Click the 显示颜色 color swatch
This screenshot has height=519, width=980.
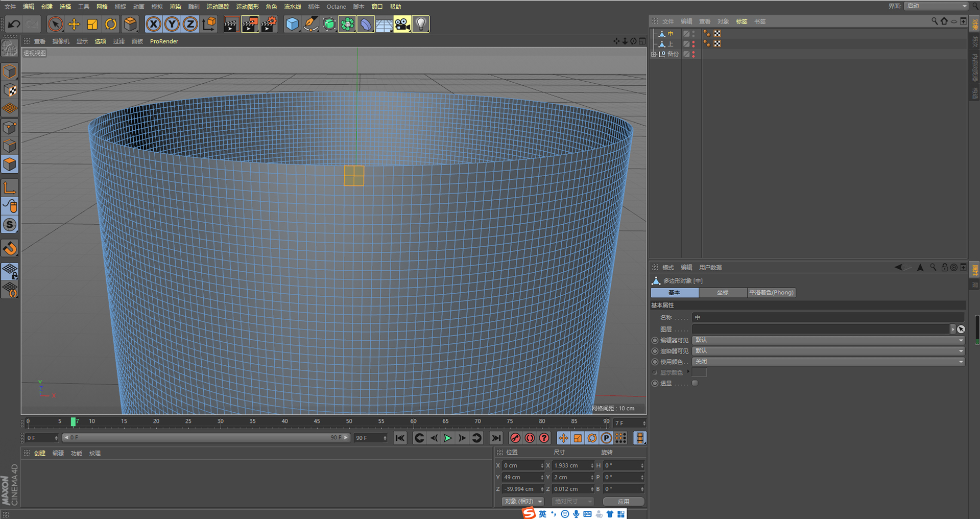(699, 372)
